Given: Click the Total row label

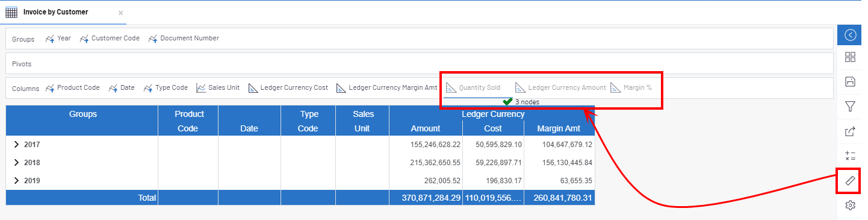Looking at the screenshot, I should tap(147, 197).
